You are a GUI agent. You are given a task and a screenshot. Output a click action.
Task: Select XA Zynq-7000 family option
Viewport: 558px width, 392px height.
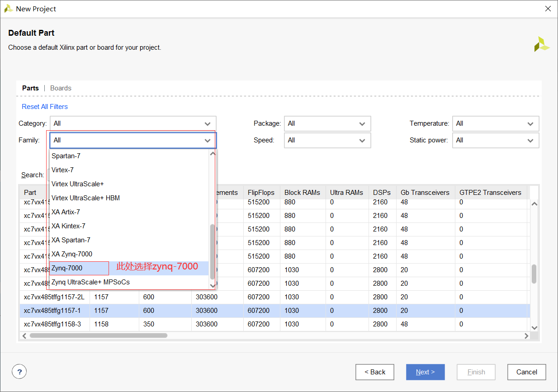pos(129,254)
